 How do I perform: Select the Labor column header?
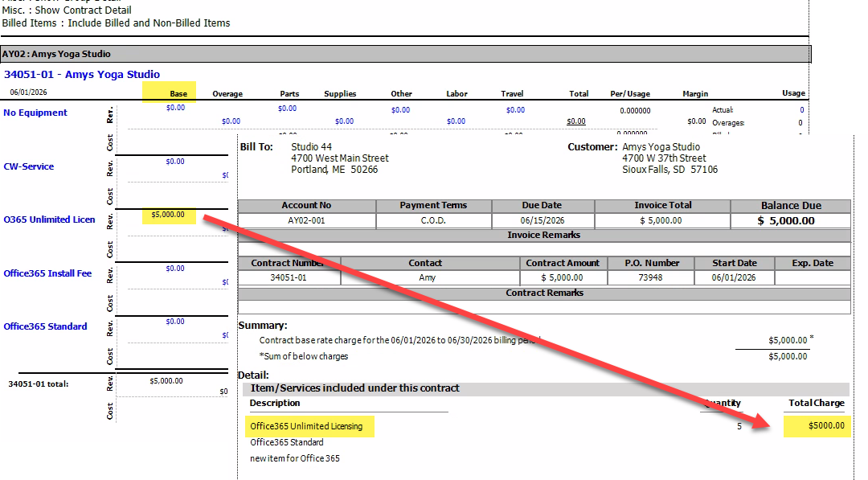click(x=457, y=93)
